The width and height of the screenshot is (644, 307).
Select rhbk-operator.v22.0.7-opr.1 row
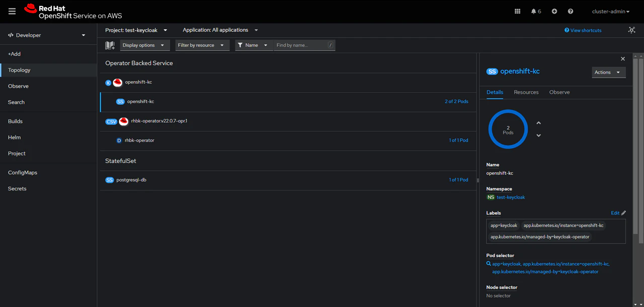pyautogui.click(x=288, y=122)
